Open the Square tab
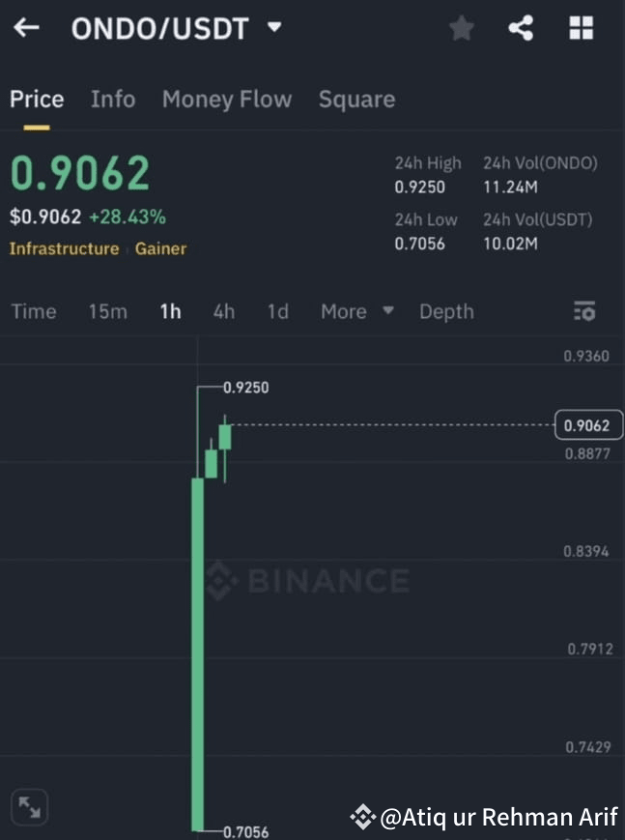625x840 pixels. point(357,100)
